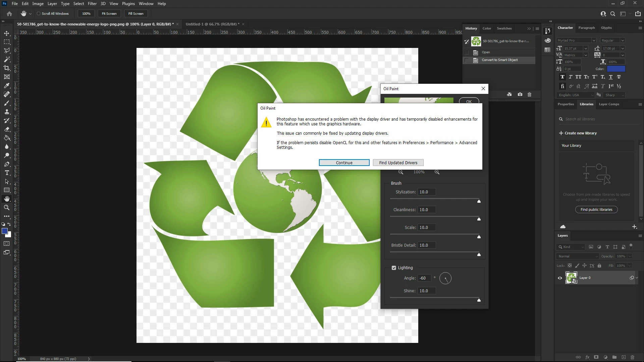The width and height of the screenshot is (644, 362).
Task: Select the Zoom tool in toolbar
Action: pyautogui.click(x=7, y=207)
